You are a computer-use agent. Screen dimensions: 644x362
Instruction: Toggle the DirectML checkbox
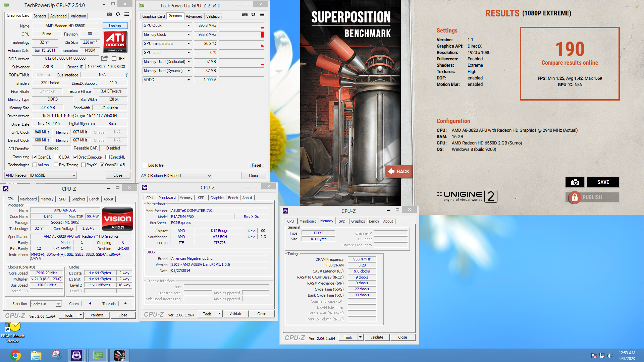(107, 157)
